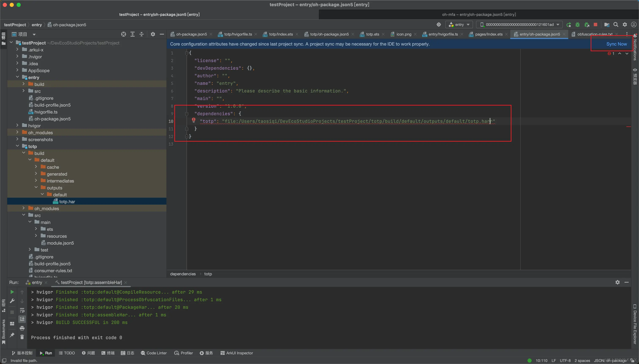This screenshot has width=639, height=364.
Task: Select totp.har file in tree
Action: click(67, 201)
